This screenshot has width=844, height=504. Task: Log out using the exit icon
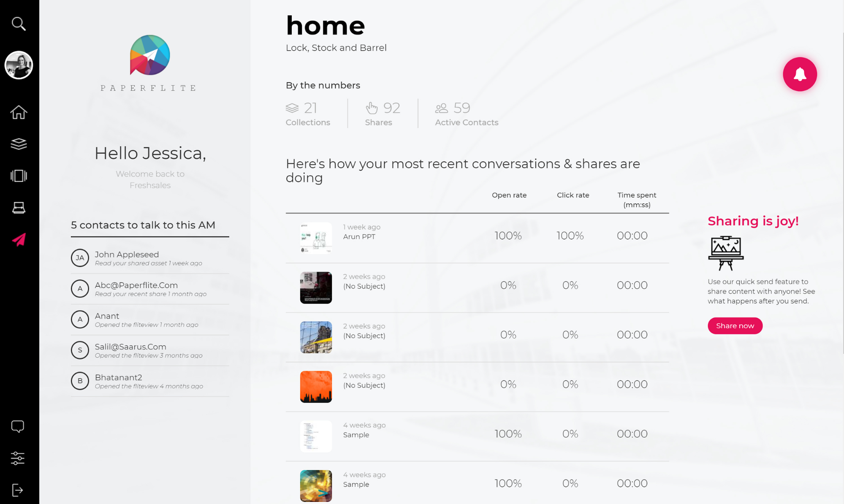point(18,490)
